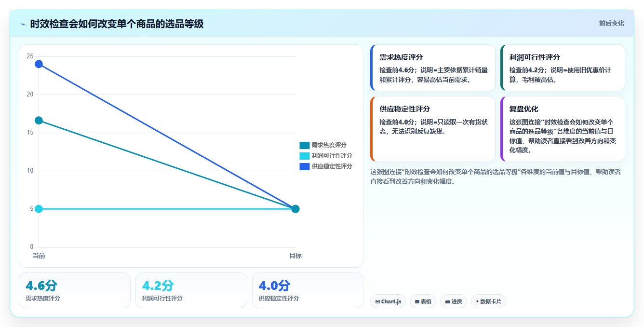The height and width of the screenshot is (327, 644).
Task: Toggle 利润可行性评分 legend color box
Action: click(305, 156)
